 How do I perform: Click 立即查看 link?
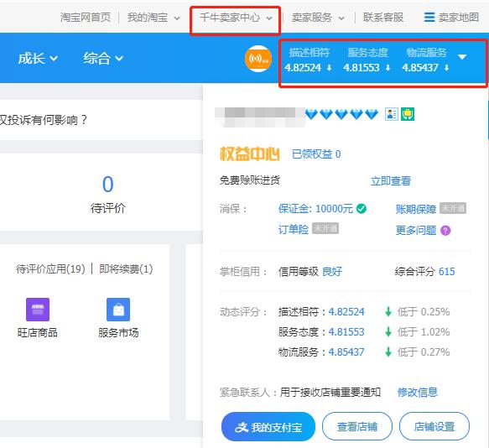[x=391, y=181]
